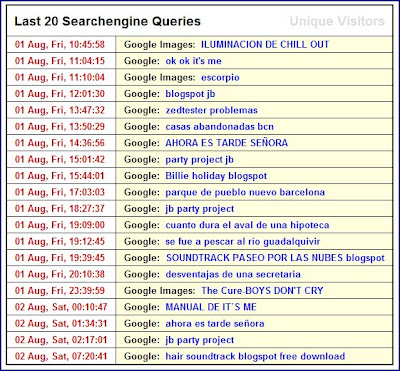
Task: Click the 'party project jb' query
Action: (x=199, y=160)
